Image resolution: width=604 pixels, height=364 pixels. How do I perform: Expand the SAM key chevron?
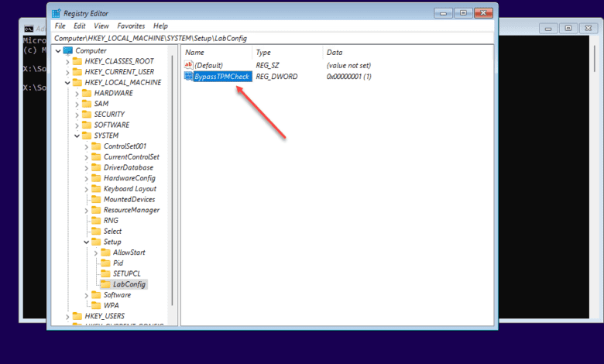pos(77,104)
